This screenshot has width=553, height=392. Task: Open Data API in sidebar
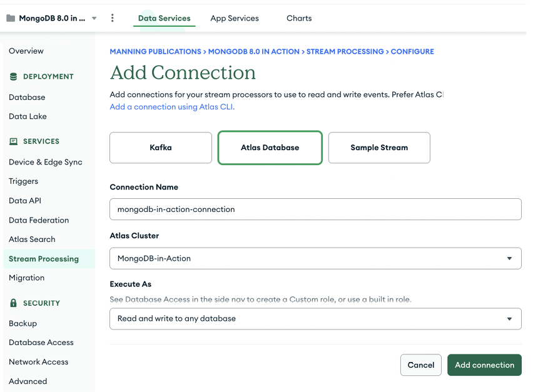[24, 201]
